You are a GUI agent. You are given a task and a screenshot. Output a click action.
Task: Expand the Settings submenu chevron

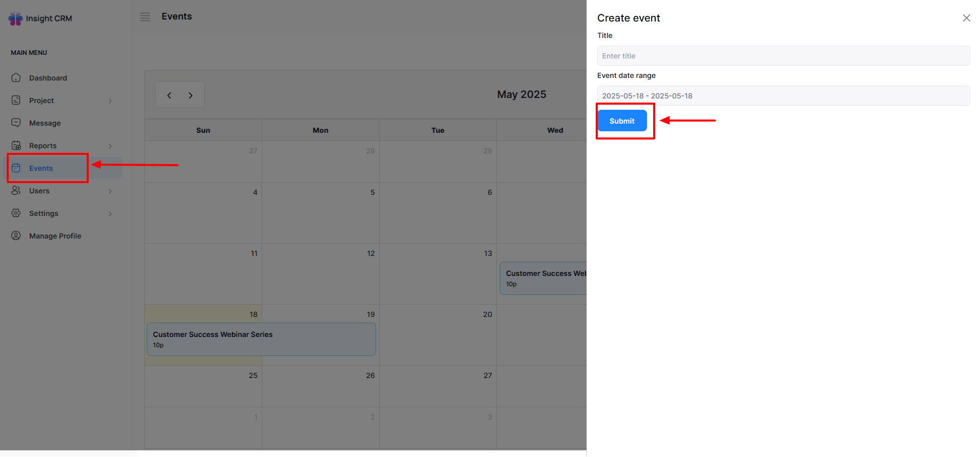[x=110, y=214]
